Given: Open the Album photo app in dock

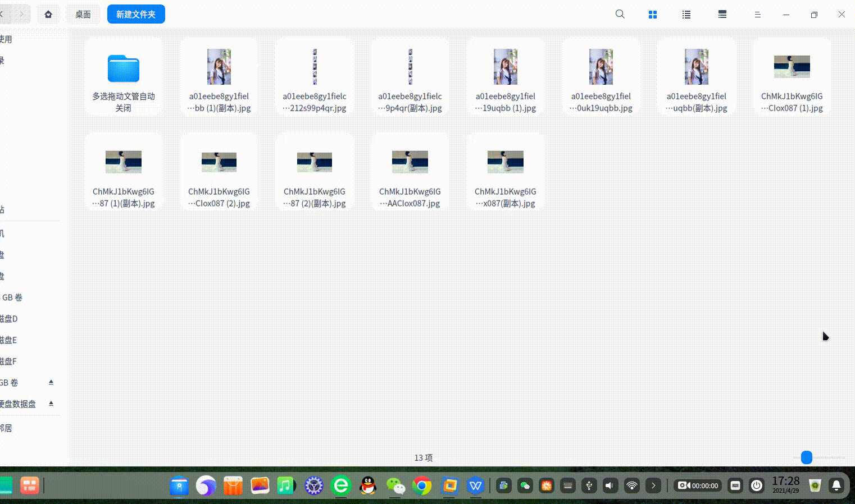Looking at the screenshot, I should click(260, 485).
